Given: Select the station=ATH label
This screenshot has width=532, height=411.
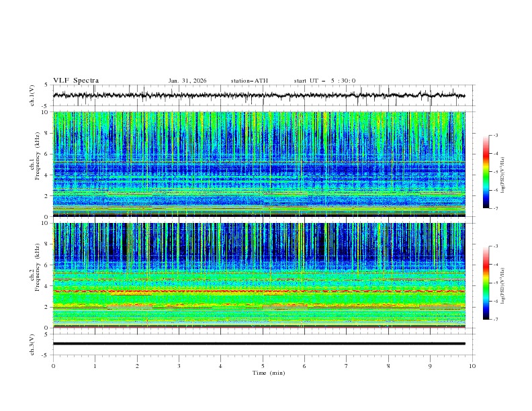Looking at the screenshot, I should (249, 81).
